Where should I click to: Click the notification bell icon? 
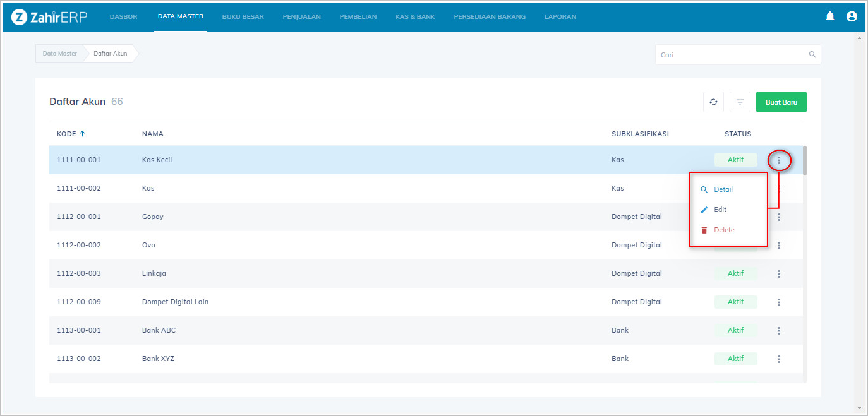tap(830, 17)
